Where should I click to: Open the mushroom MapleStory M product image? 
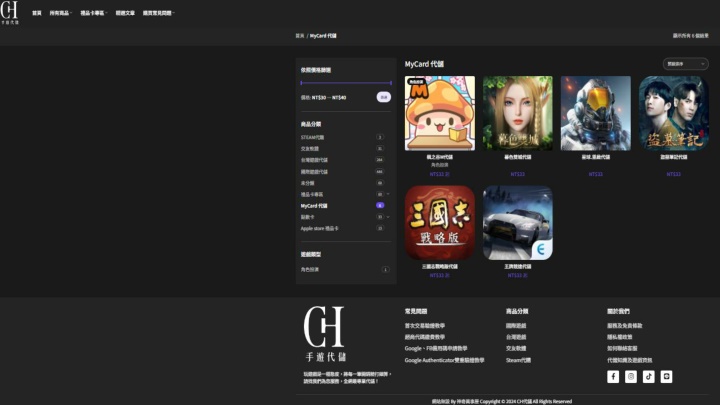[x=439, y=113]
